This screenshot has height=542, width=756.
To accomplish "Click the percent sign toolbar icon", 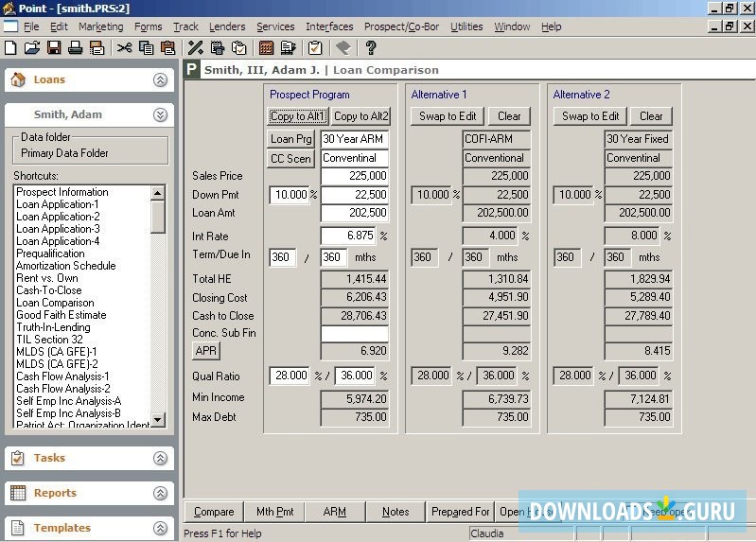I will pos(196,47).
